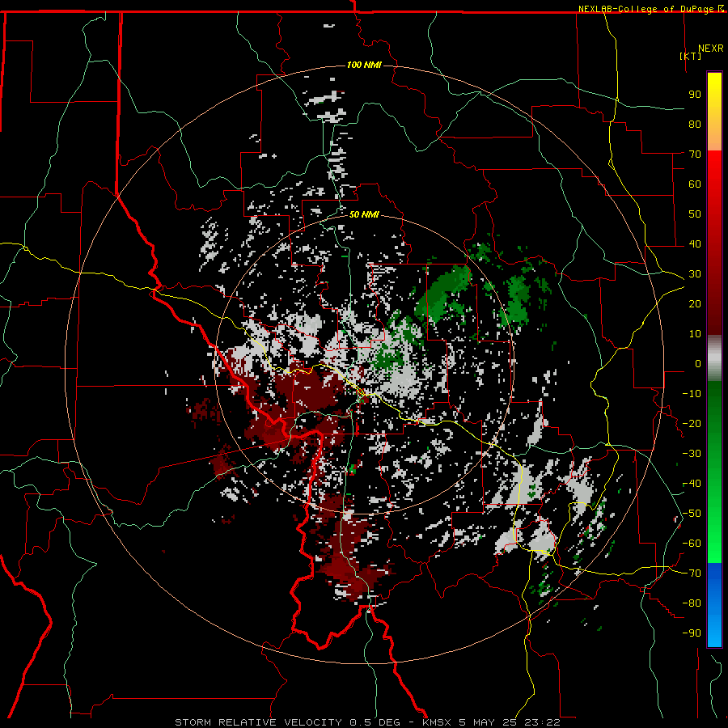728x728 pixels.
Task: Select the -10 scale value
Action: pos(692,394)
